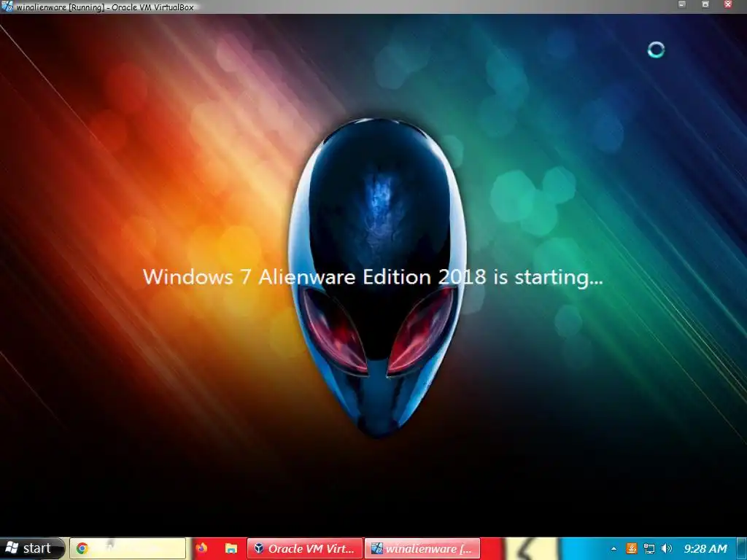
Task: Open the volume speaker tray icon
Action: pyautogui.click(x=667, y=548)
